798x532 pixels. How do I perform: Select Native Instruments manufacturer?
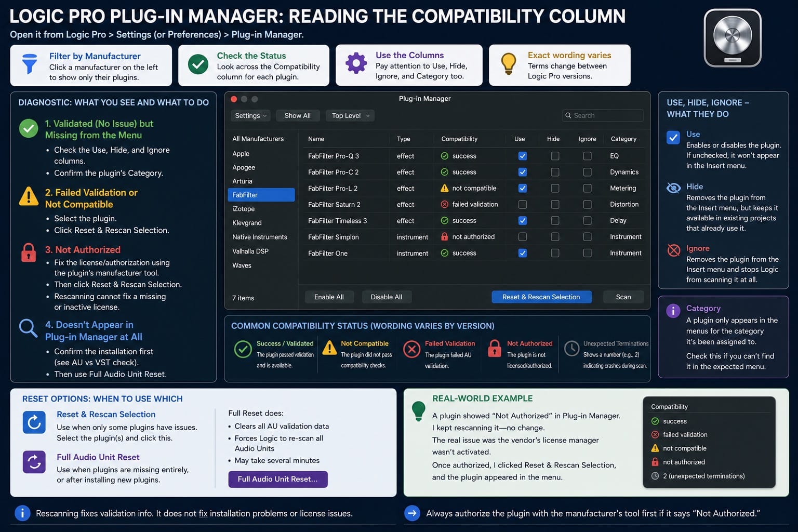pyautogui.click(x=260, y=237)
